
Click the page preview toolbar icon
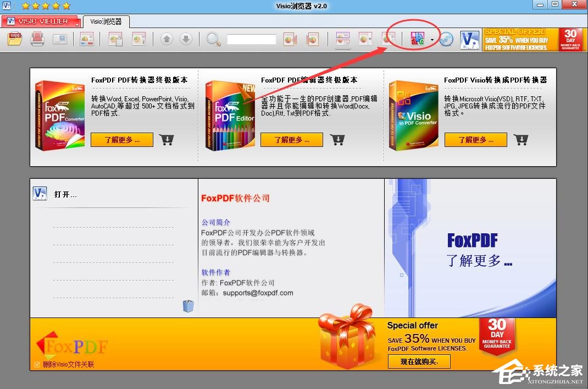tap(62, 39)
